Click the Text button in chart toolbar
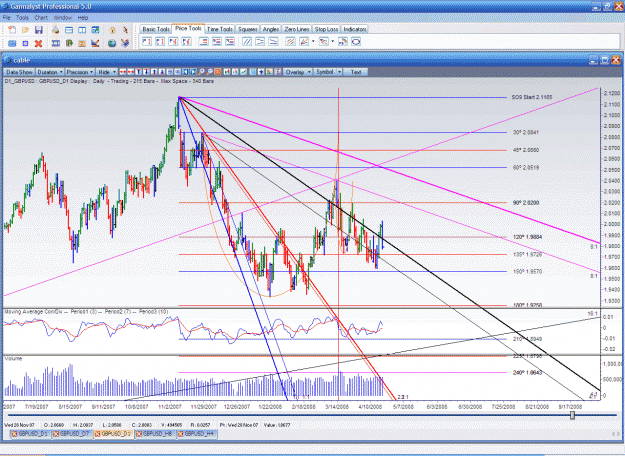 point(356,72)
